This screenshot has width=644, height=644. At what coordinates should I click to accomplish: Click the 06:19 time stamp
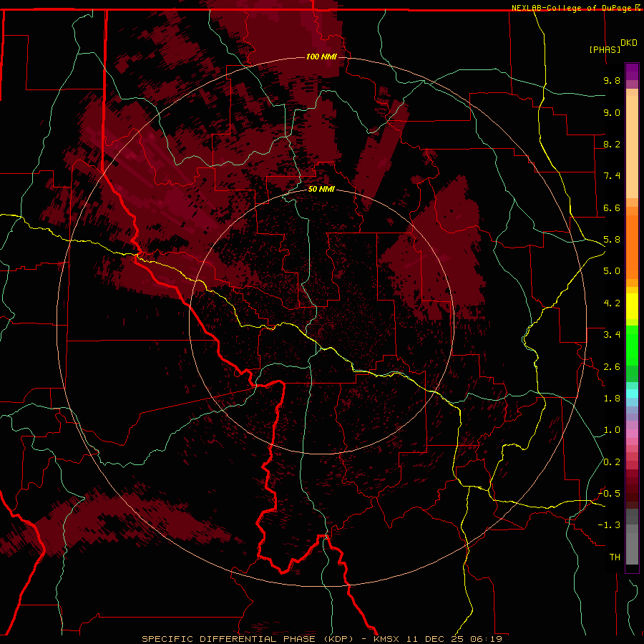487,639
